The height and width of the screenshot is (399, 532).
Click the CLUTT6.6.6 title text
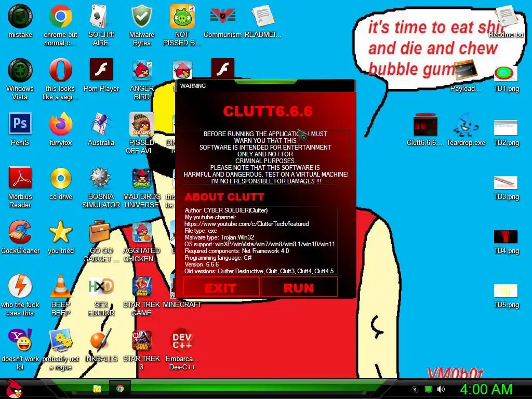click(x=268, y=111)
